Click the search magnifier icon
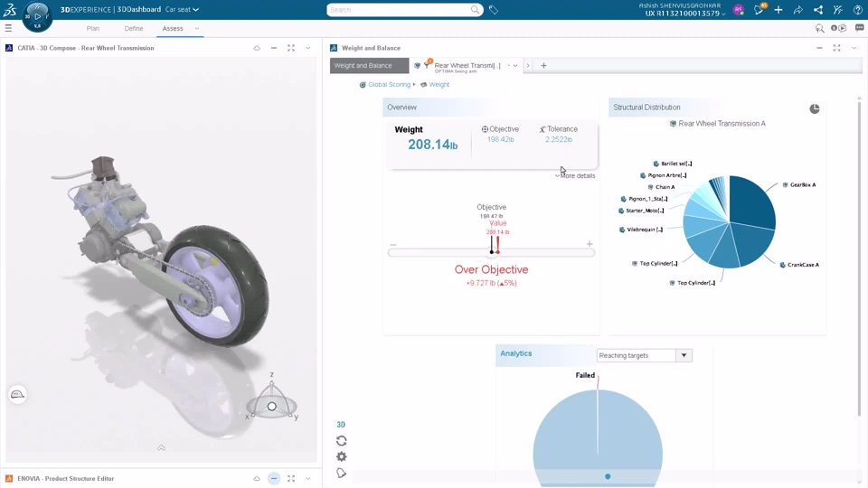The image size is (868, 488). click(x=475, y=9)
